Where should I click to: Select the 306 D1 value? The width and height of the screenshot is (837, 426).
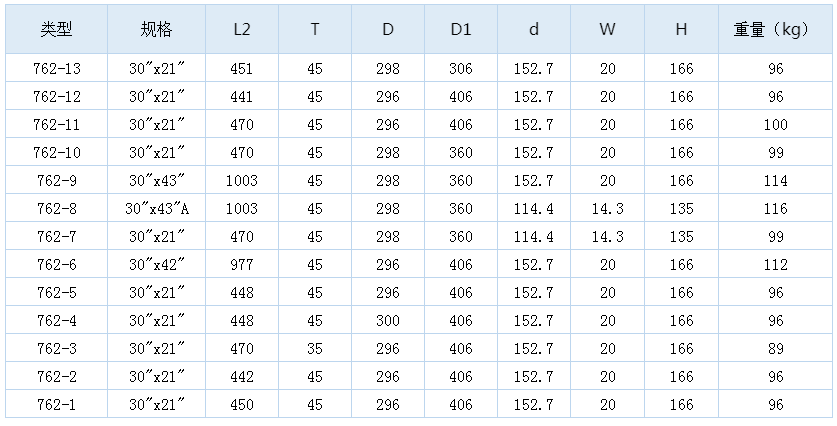coord(461,68)
